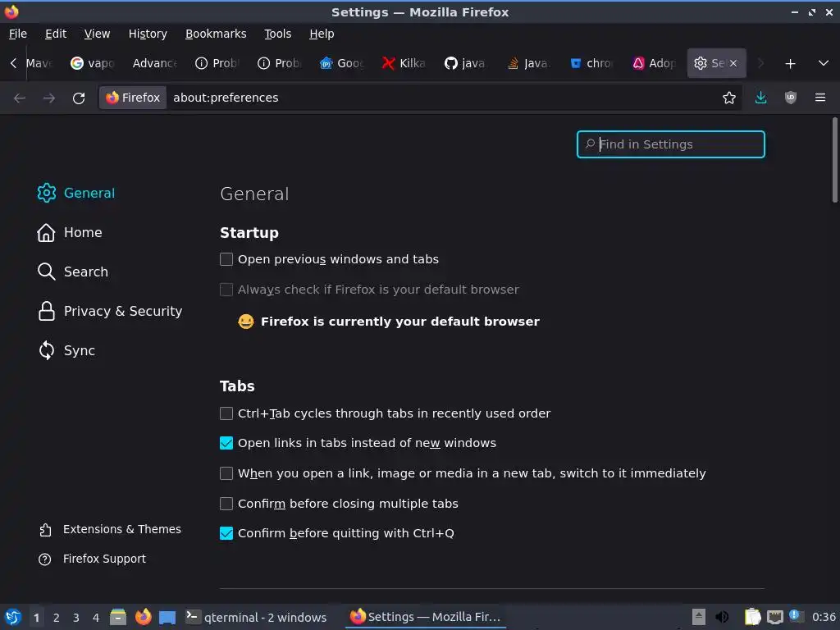Switch to the Stack Overflow Java tab
Viewport: 840px width, 630px height.
528,63
